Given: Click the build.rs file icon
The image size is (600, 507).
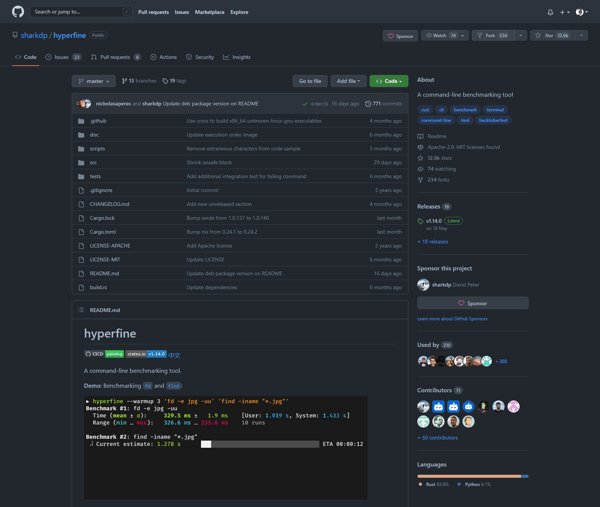Looking at the screenshot, I should click(x=81, y=287).
